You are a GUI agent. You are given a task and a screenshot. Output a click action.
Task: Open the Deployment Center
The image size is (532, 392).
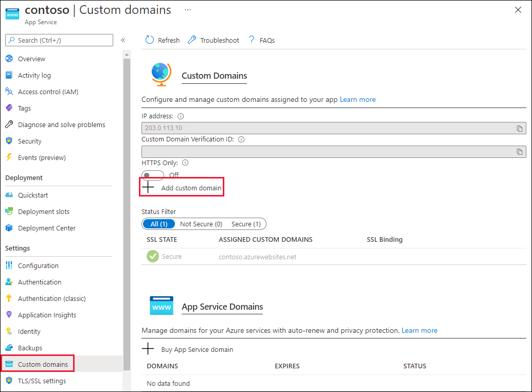46,228
